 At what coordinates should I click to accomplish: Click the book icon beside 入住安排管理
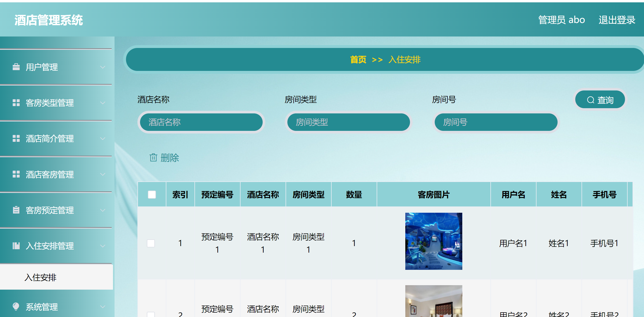pos(16,246)
